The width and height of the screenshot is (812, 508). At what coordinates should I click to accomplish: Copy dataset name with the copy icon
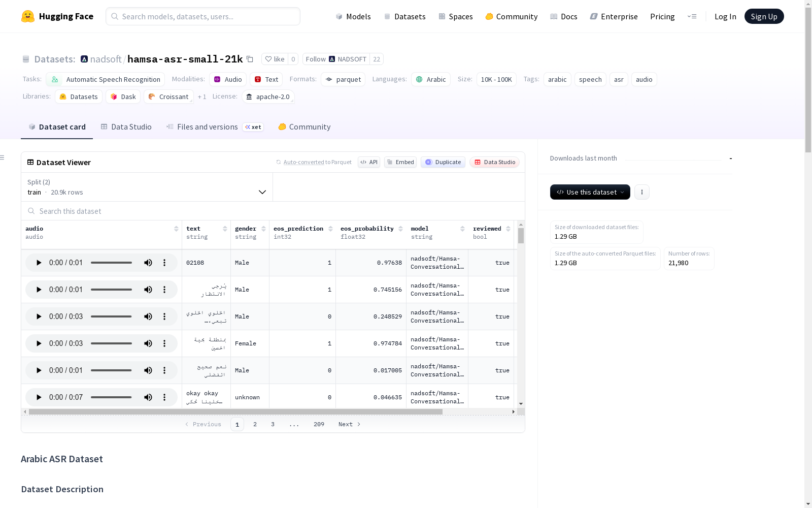point(250,59)
